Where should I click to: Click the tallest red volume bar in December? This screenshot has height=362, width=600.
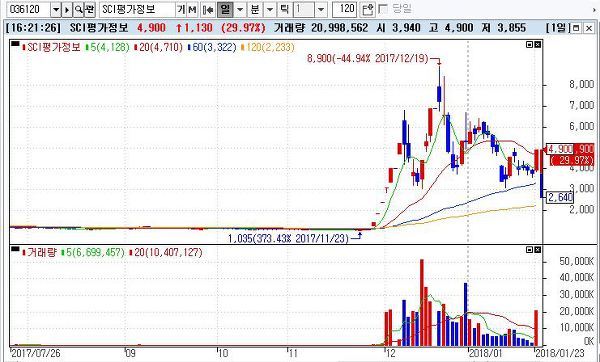tap(422, 303)
